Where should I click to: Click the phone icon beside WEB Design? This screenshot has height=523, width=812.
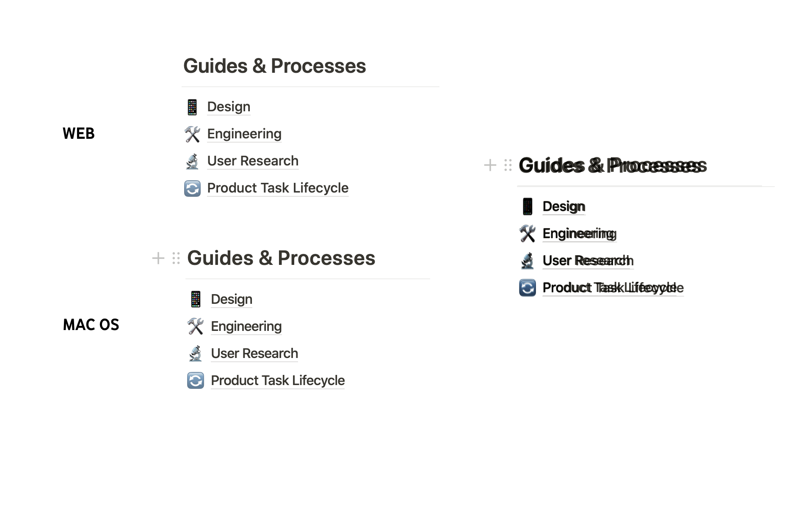192,107
